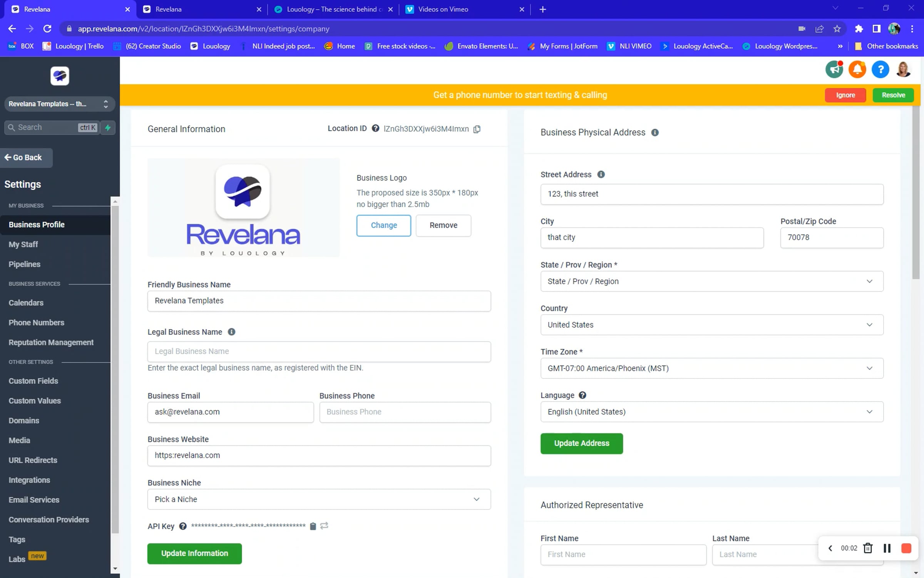
Task: Copy the API key with the clipboard icon
Action: (x=313, y=526)
